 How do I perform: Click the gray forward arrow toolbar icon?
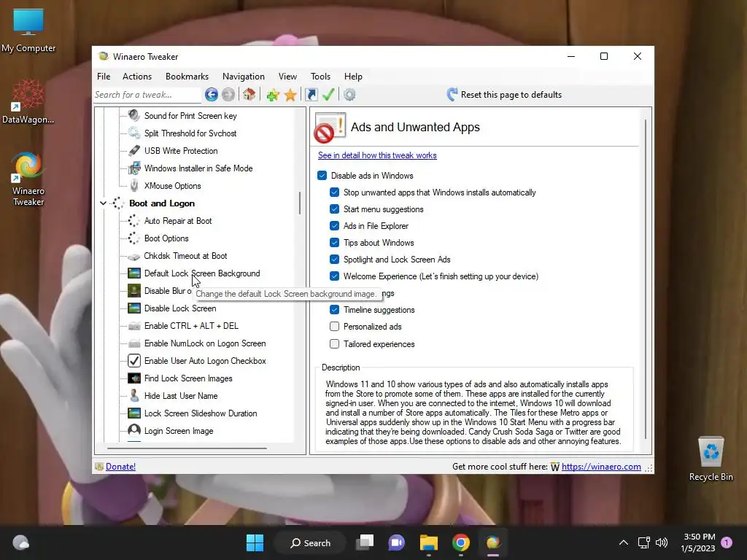pyautogui.click(x=228, y=94)
